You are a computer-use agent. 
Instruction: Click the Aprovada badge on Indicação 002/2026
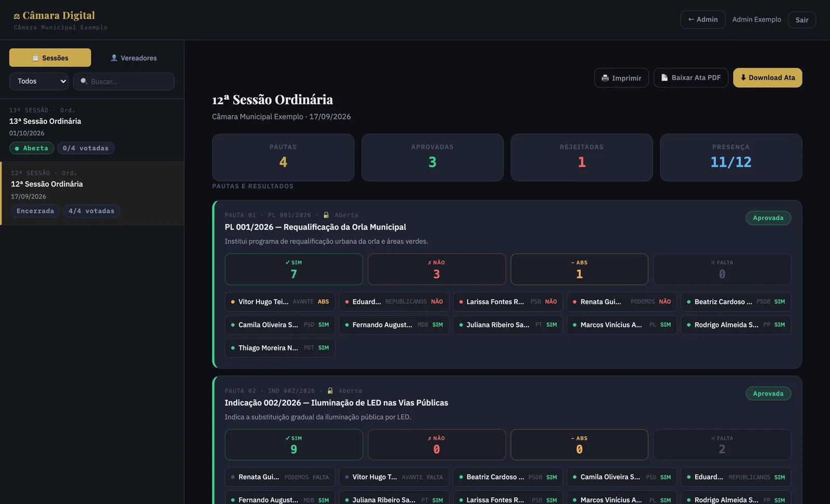click(768, 394)
